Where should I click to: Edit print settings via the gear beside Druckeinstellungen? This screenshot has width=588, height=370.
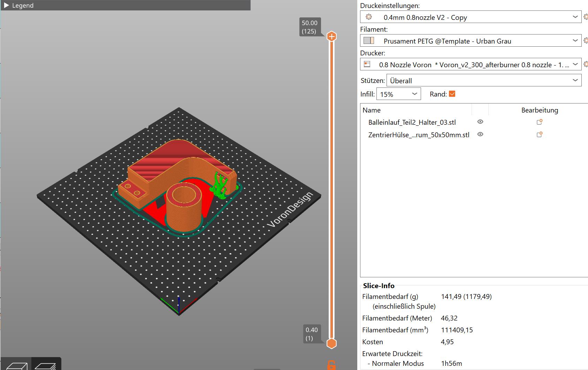(x=586, y=17)
